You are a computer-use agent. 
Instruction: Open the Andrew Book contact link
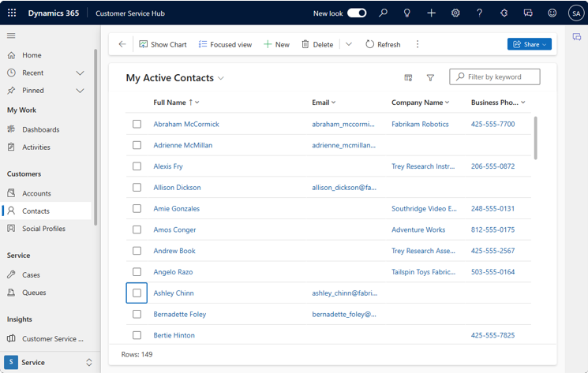(x=174, y=251)
